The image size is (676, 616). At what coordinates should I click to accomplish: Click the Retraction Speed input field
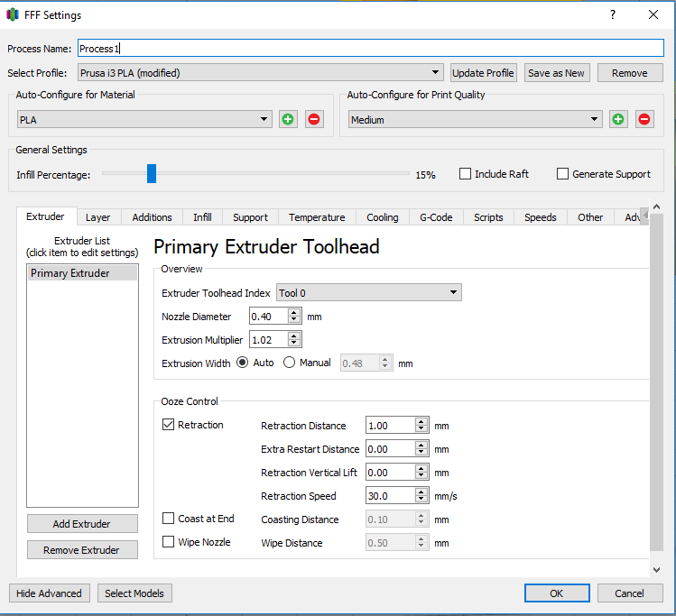391,495
